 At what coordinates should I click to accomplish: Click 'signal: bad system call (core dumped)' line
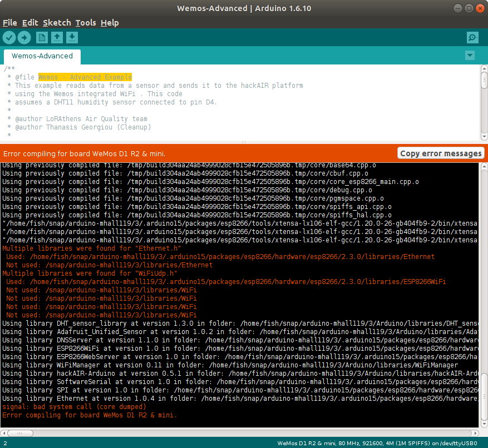74,407
